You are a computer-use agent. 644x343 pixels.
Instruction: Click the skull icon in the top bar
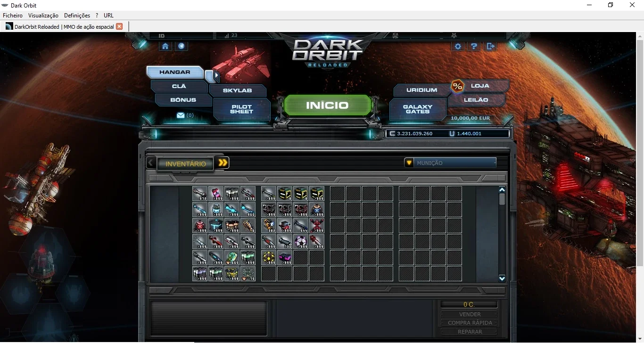click(395, 35)
